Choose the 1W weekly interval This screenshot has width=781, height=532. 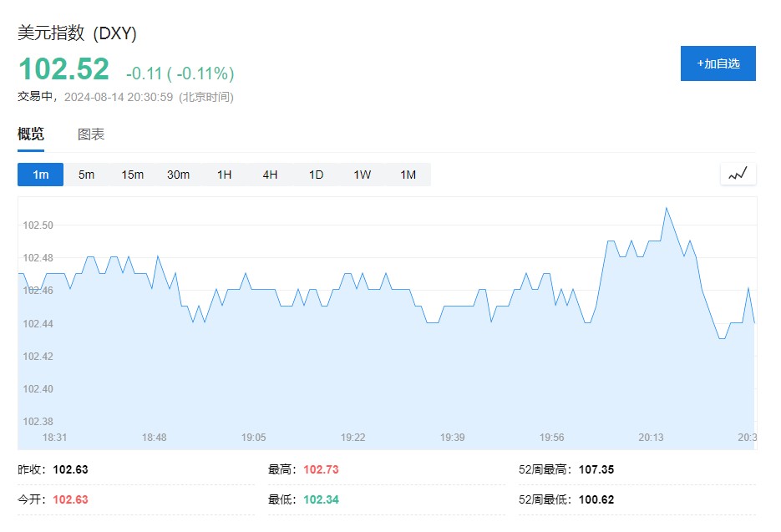point(362,175)
